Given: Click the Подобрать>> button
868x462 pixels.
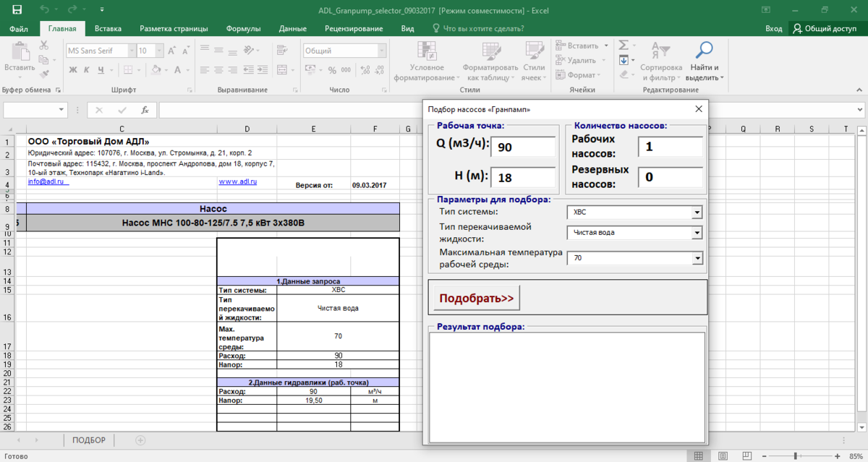Looking at the screenshot, I should 476,298.
